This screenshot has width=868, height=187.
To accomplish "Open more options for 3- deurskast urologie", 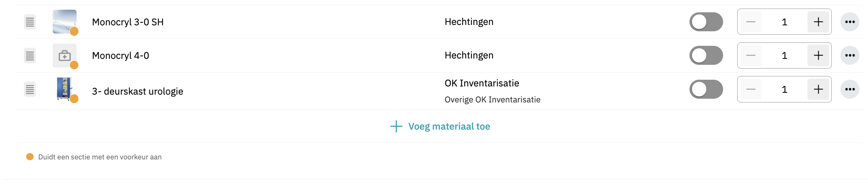I will click(x=850, y=89).
